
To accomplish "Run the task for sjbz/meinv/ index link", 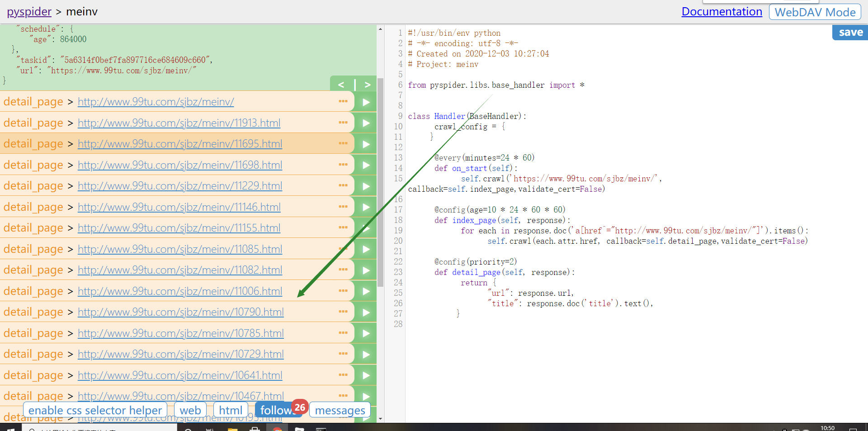I will pyautogui.click(x=366, y=102).
